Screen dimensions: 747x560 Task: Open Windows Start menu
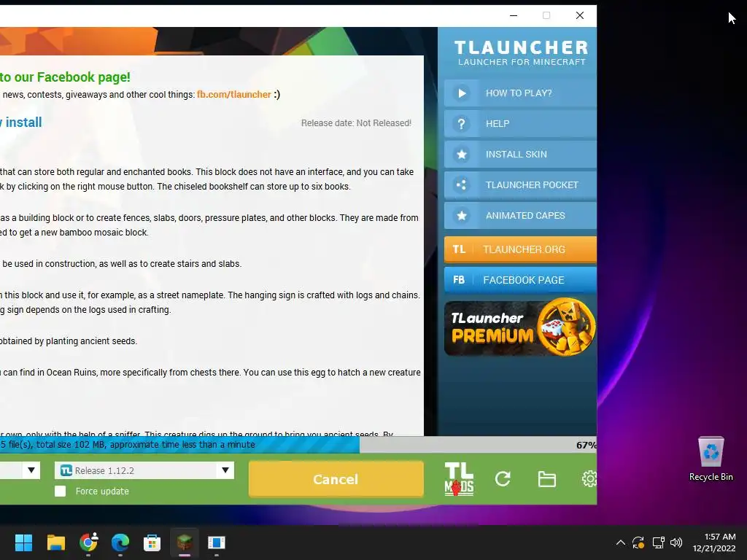click(x=23, y=542)
